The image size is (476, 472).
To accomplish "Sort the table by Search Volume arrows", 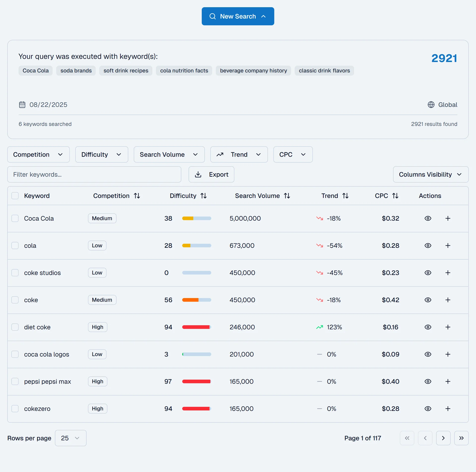I will point(287,195).
